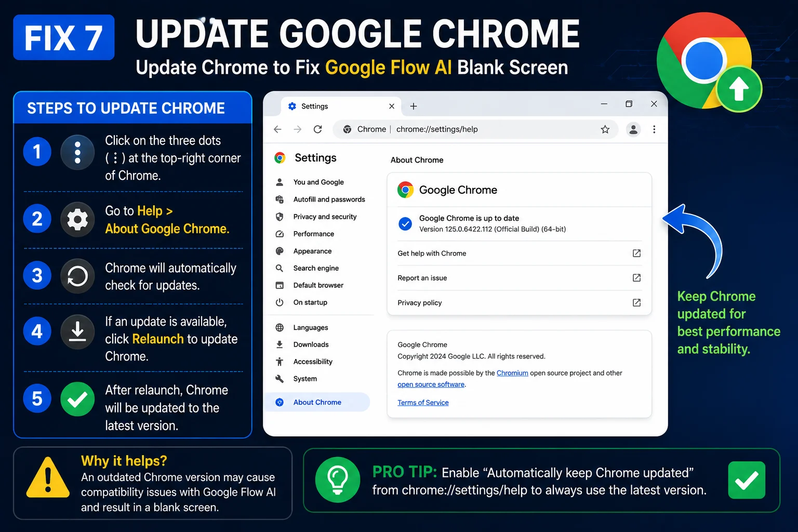This screenshot has height=532, width=798.
Task: Click the You and Google person icon
Action: click(x=280, y=182)
